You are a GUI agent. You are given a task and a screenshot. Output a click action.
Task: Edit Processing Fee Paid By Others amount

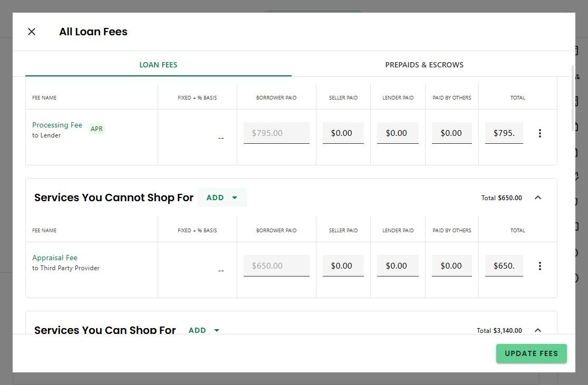click(452, 133)
